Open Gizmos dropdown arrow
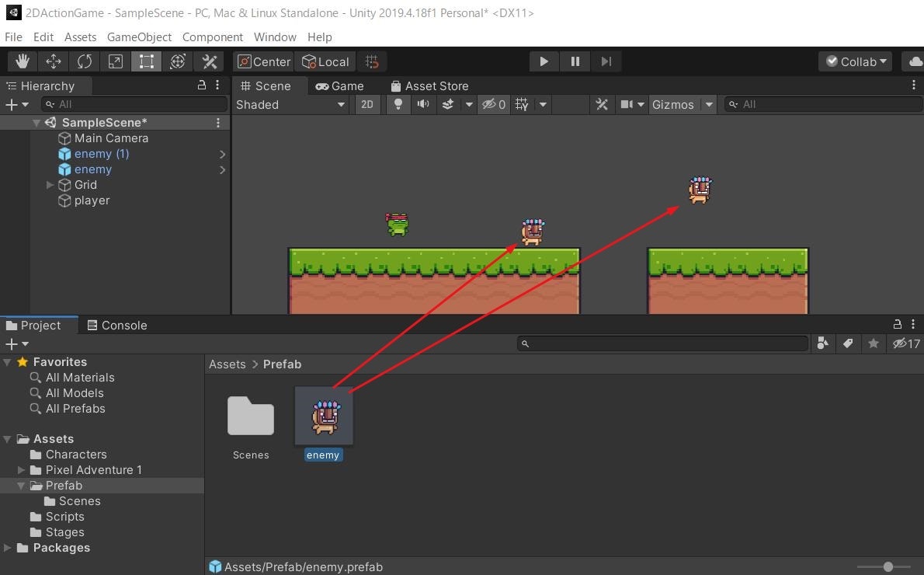This screenshot has height=575, width=924. [709, 104]
